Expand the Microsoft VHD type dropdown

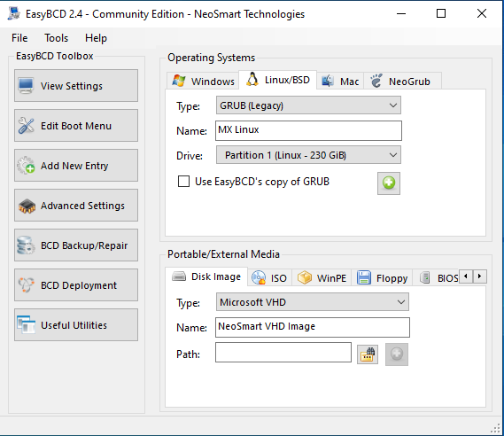tap(313, 302)
